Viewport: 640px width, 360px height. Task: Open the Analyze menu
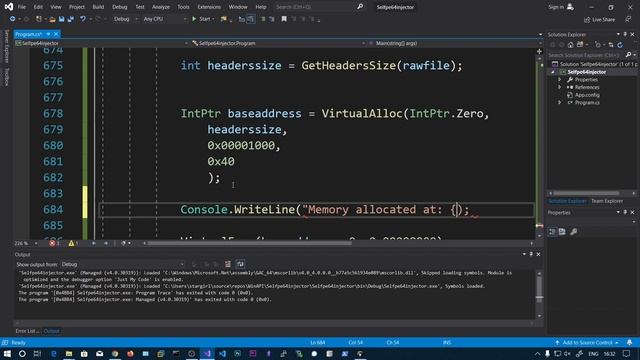161,7
